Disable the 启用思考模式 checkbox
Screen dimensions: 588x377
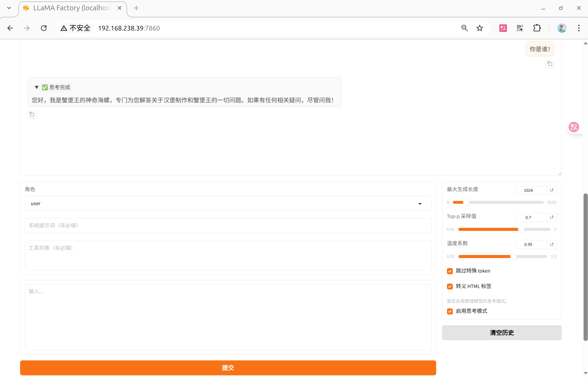(x=450, y=311)
